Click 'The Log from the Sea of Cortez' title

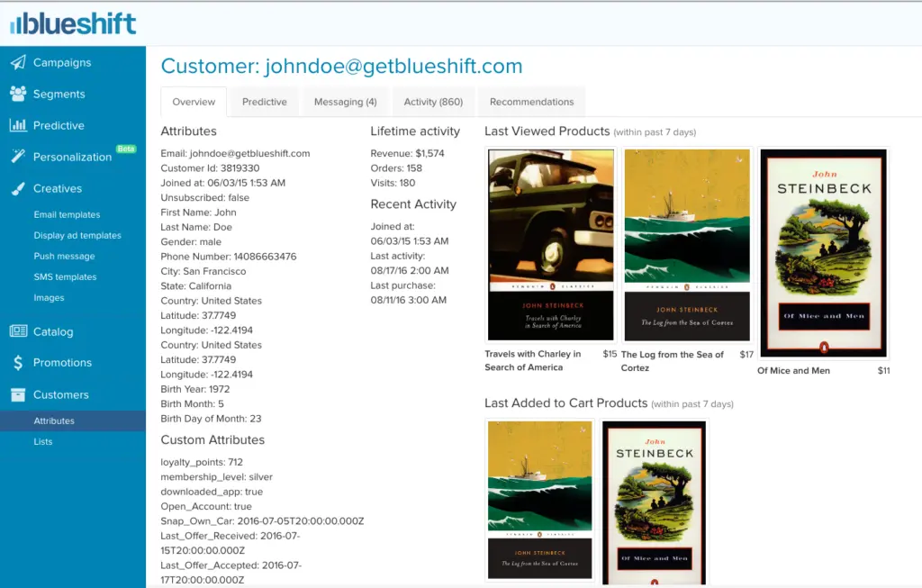click(672, 361)
